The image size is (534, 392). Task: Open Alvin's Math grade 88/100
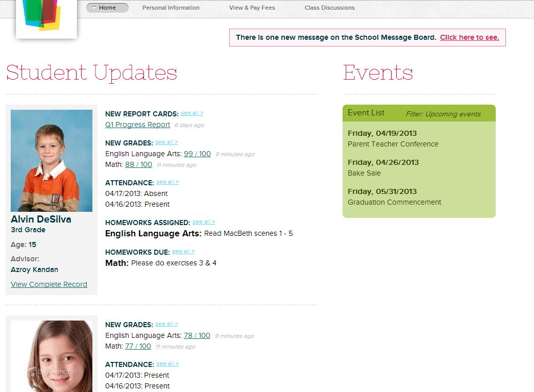coord(138,164)
